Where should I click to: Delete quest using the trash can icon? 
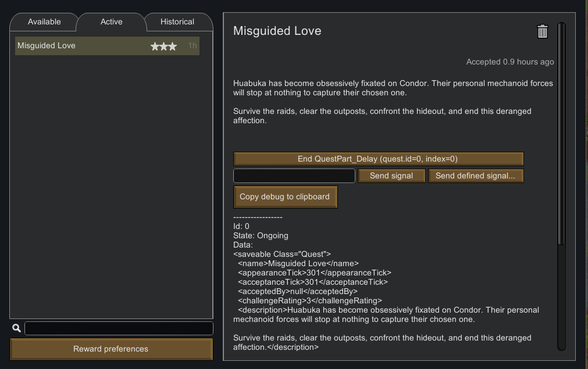(542, 31)
